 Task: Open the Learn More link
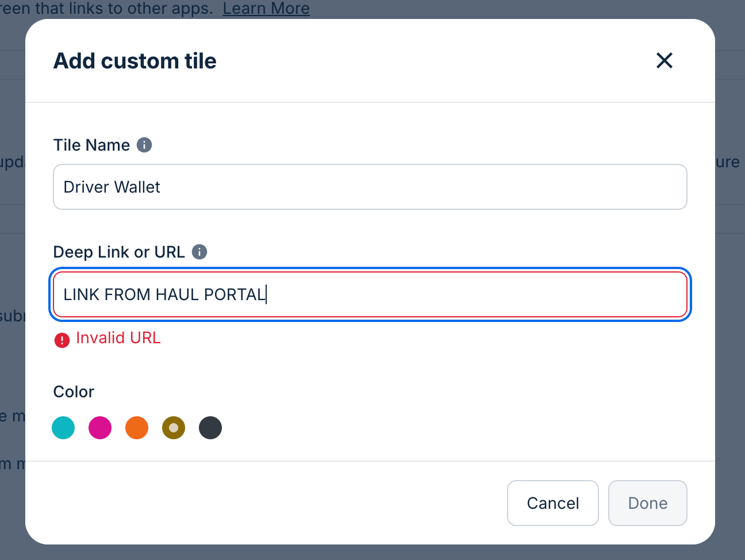266,9
